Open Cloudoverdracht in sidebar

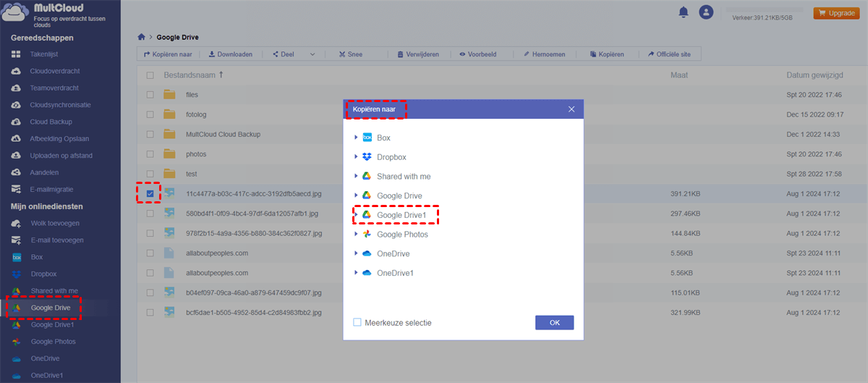[55, 71]
